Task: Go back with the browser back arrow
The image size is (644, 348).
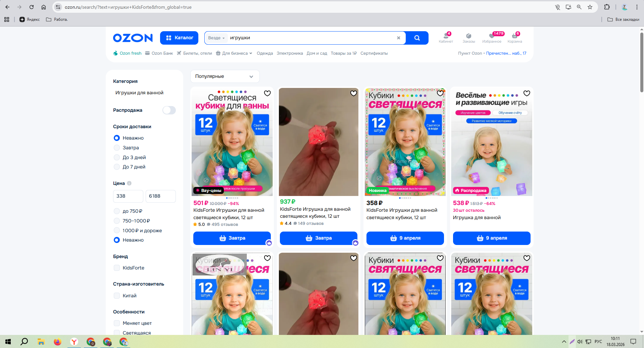Action: tap(7, 7)
